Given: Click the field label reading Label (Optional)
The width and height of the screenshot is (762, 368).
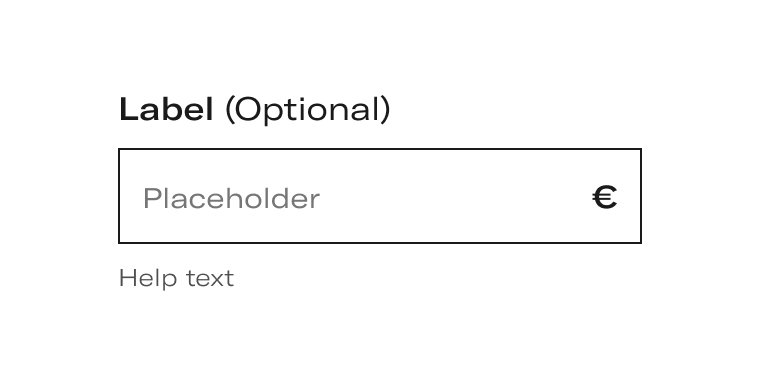Looking at the screenshot, I should 255,110.
